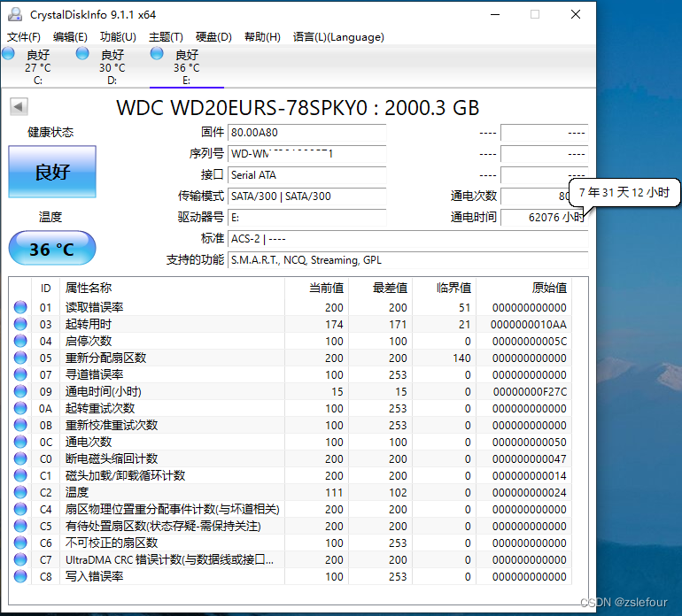
Task: Click the status icon for 读取错误率 row
Action: pos(20,307)
